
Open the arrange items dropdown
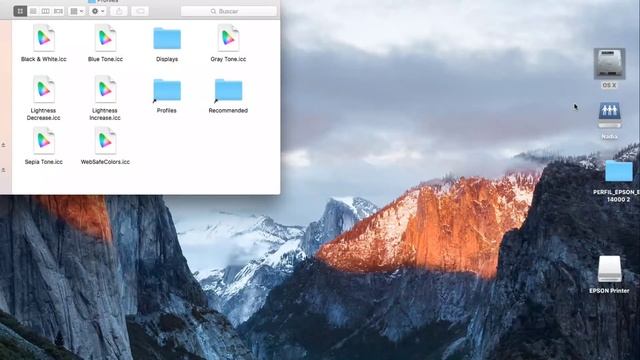coord(76,11)
